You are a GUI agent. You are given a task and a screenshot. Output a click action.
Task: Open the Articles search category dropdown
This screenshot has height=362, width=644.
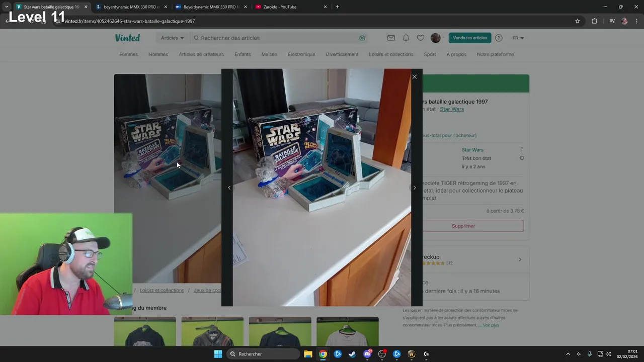click(172, 38)
